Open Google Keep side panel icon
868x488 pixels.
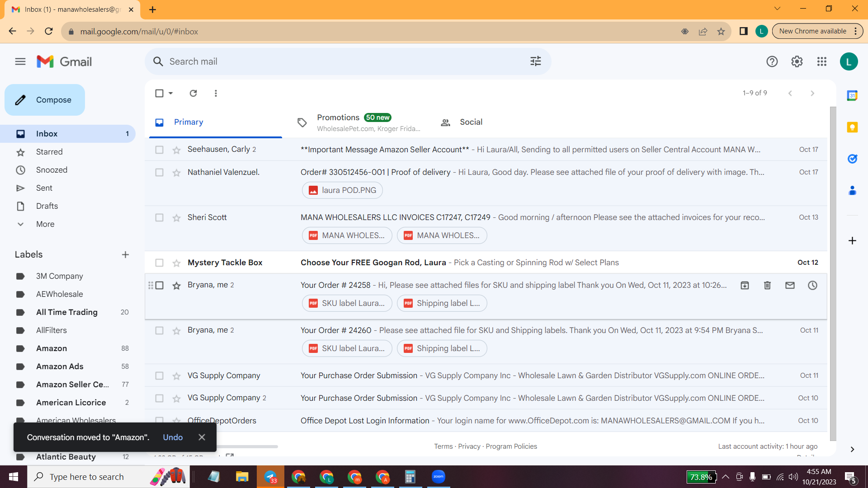[x=852, y=127]
